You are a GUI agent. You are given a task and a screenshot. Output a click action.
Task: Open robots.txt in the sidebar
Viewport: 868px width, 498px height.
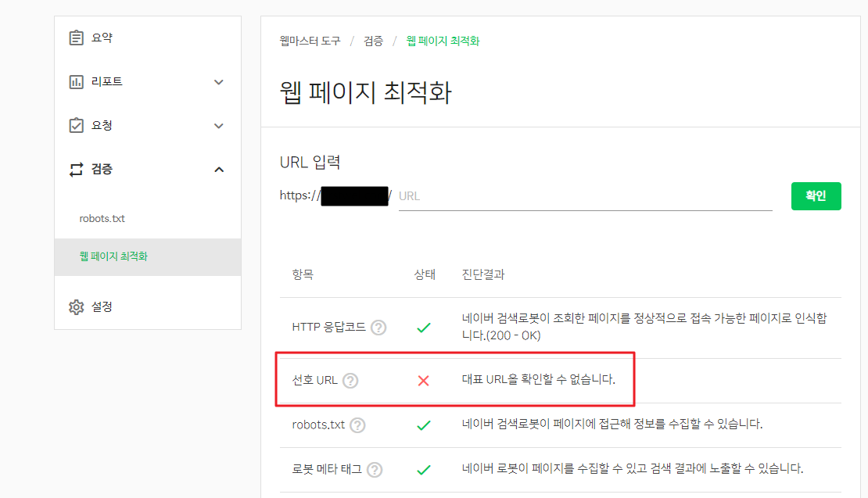click(102, 218)
